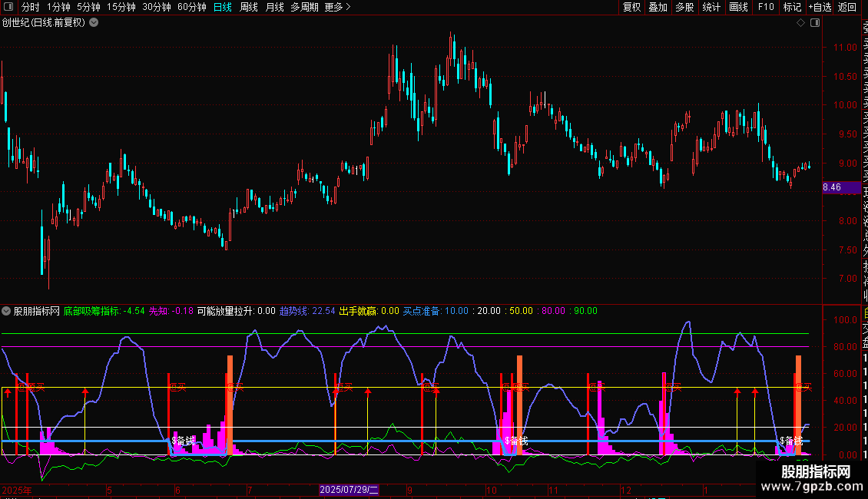This screenshot has width=868, height=499.
Task: Expand 更多 period options
Action: click(337, 7)
